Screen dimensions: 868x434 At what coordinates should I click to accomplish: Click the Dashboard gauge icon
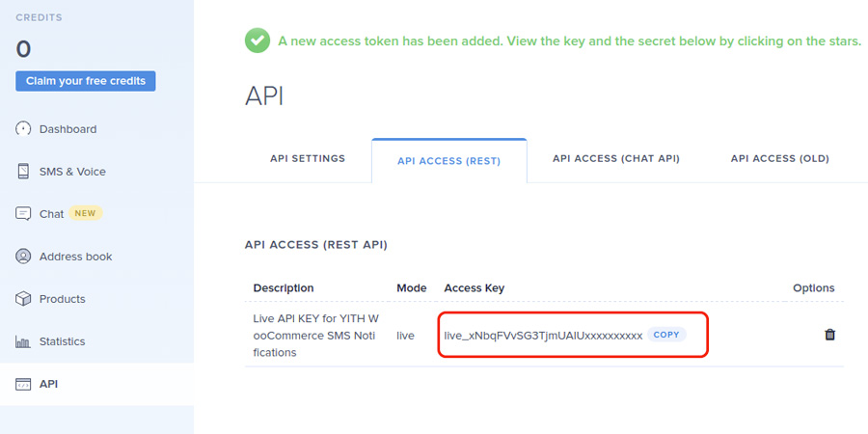pos(23,129)
